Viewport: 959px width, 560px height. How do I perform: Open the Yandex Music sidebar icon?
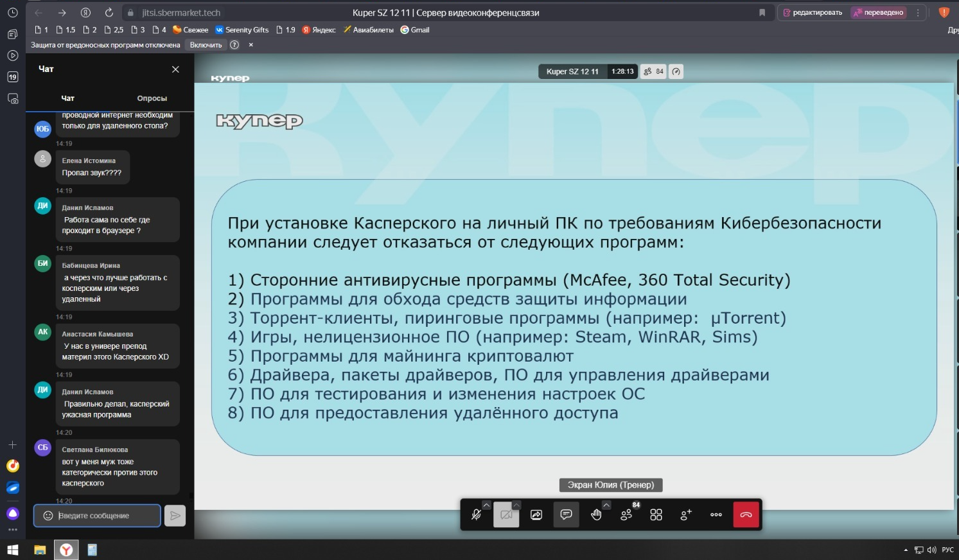pyautogui.click(x=12, y=466)
